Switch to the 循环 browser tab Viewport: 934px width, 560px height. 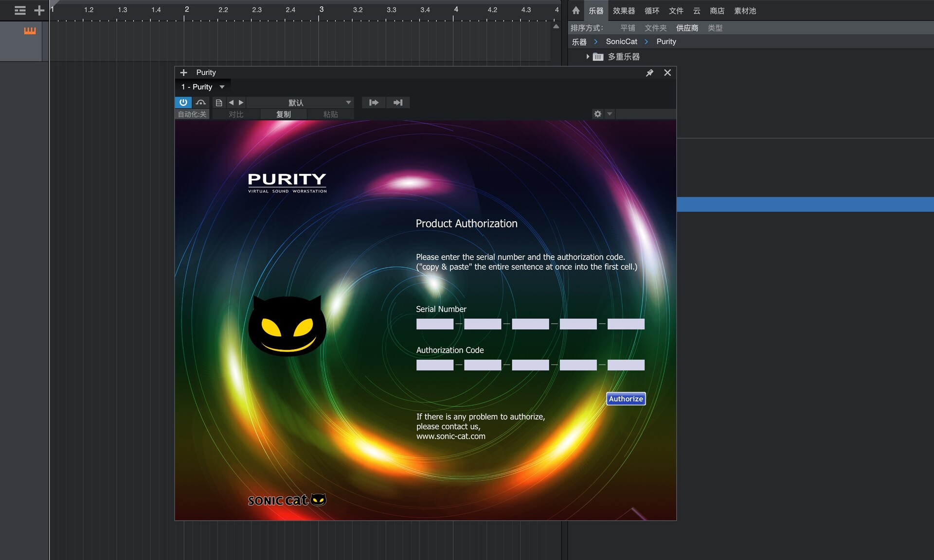tap(652, 11)
